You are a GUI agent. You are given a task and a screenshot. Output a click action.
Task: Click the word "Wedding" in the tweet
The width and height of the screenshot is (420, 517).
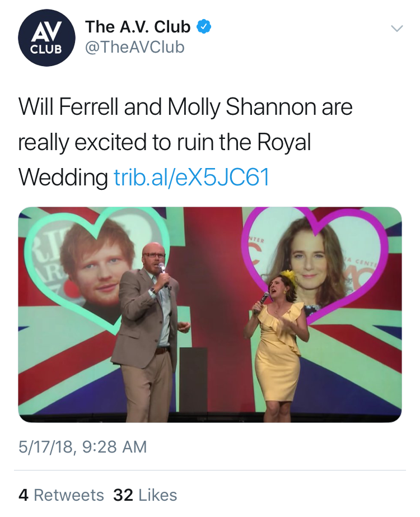pyautogui.click(x=63, y=178)
